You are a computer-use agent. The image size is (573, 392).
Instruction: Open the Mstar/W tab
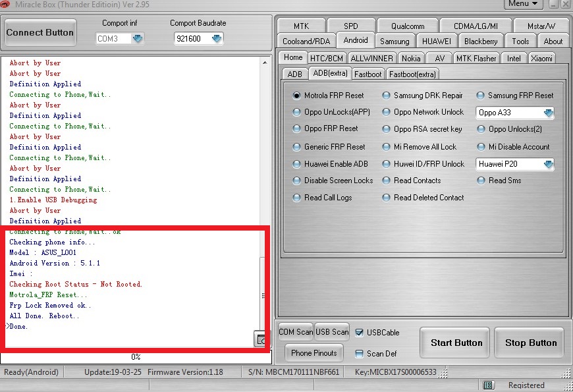[x=541, y=26]
